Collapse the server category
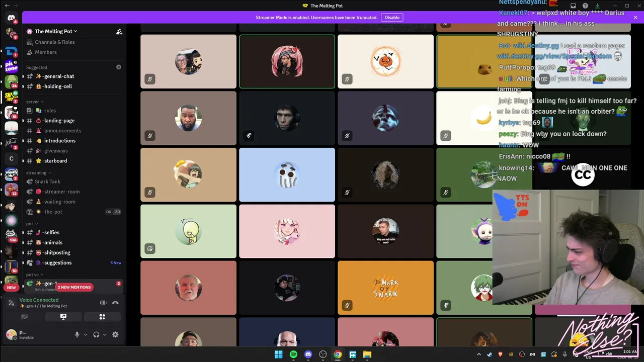644x362 pixels. pos(35,102)
